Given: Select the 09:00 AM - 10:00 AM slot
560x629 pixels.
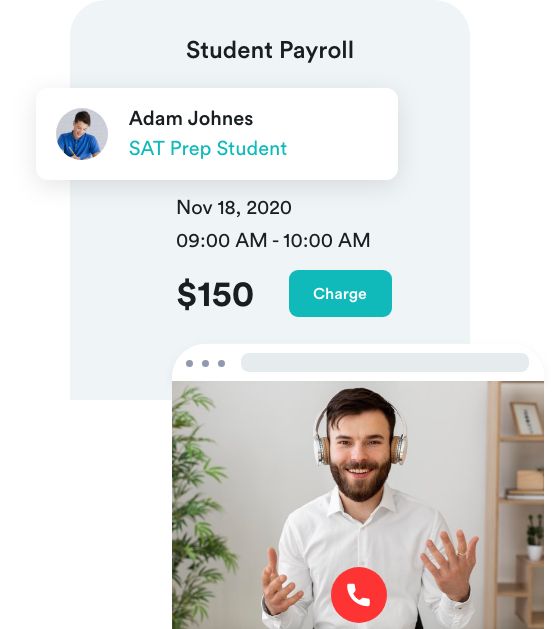Looking at the screenshot, I should (x=273, y=241).
